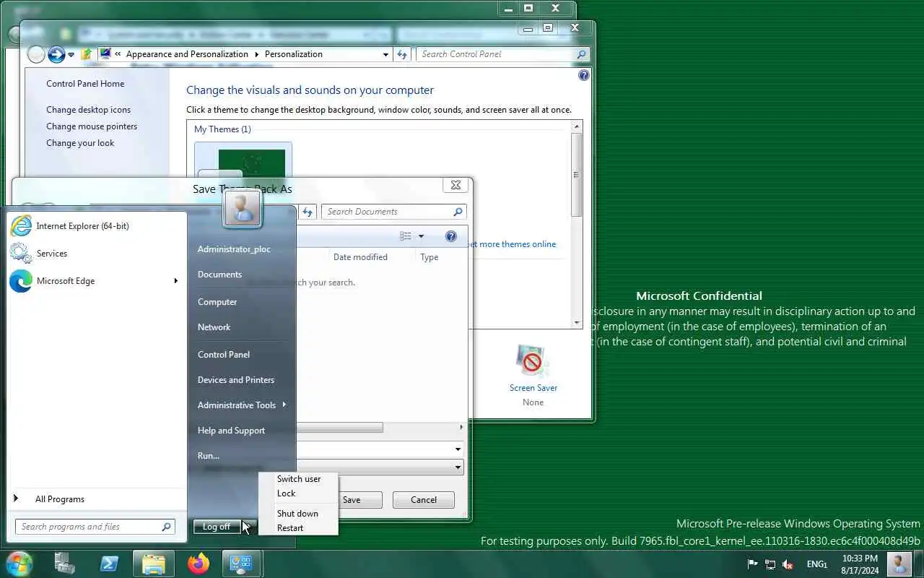
Task: Open network status tray icon
Action: tap(770, 564)
